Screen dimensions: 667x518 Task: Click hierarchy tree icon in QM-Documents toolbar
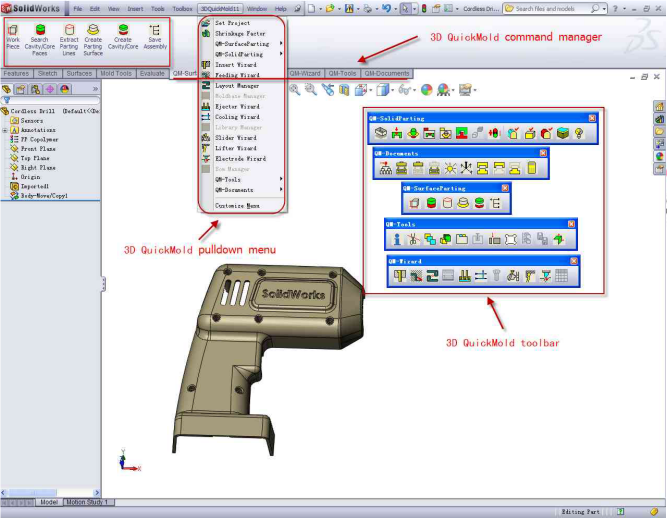[386, 168]
